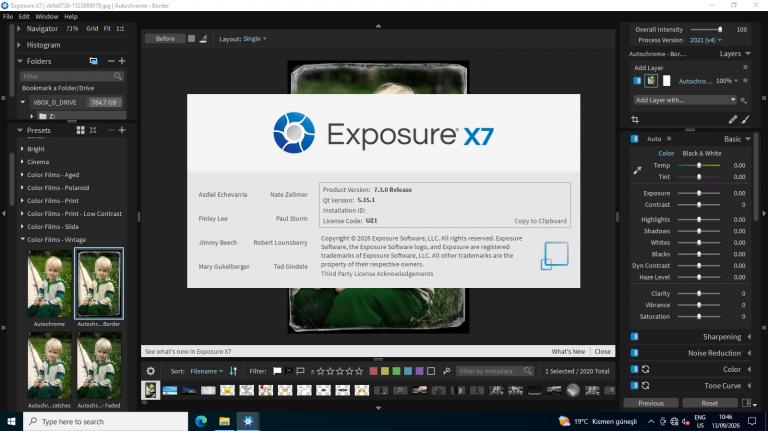768x431 pixels.
Task: Toggle visibility of the Autochrome layer
Action: click(637, 81)
